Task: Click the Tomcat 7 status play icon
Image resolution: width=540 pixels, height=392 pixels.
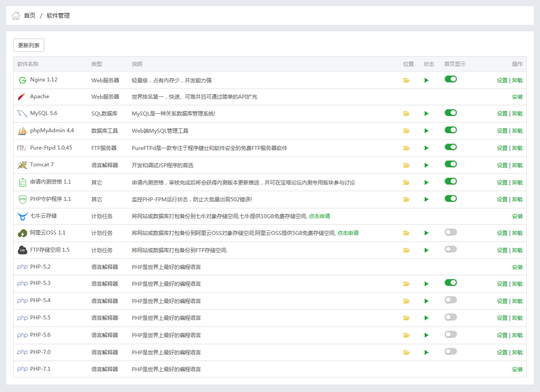Action: click(426, 165)
